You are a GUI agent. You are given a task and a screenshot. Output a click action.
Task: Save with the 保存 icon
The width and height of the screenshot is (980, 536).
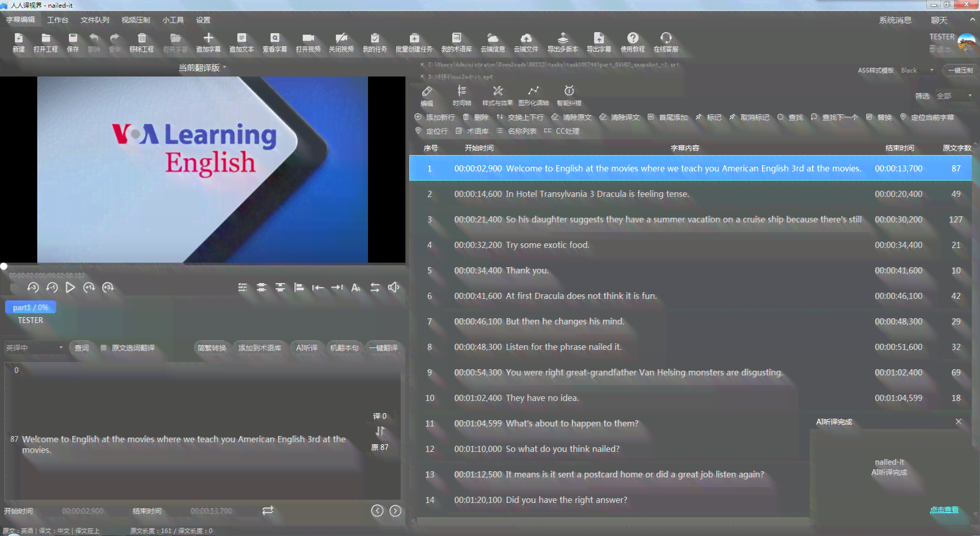[73, 42]
